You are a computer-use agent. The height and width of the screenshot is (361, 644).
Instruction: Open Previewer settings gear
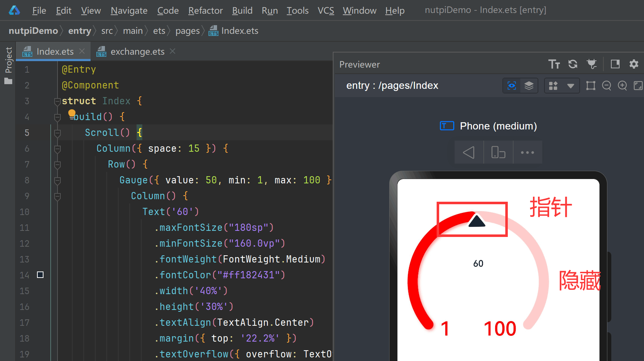tap(634, 64)
